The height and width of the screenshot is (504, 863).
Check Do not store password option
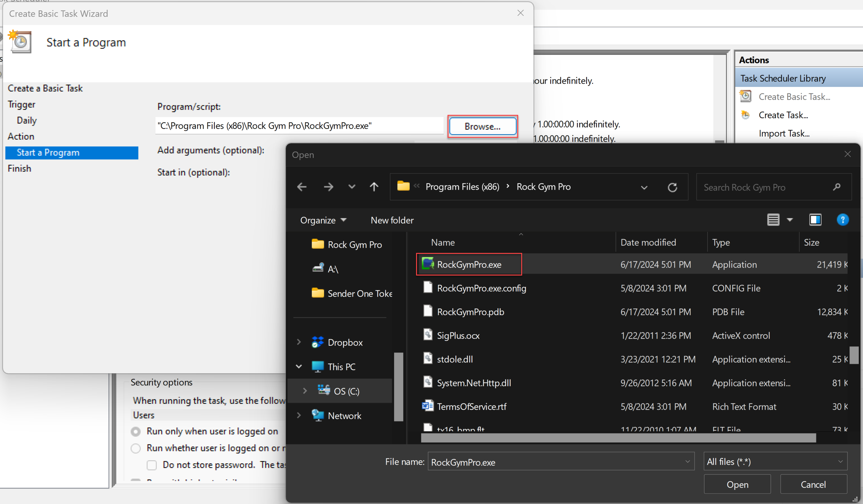click(x=151, y=465)
